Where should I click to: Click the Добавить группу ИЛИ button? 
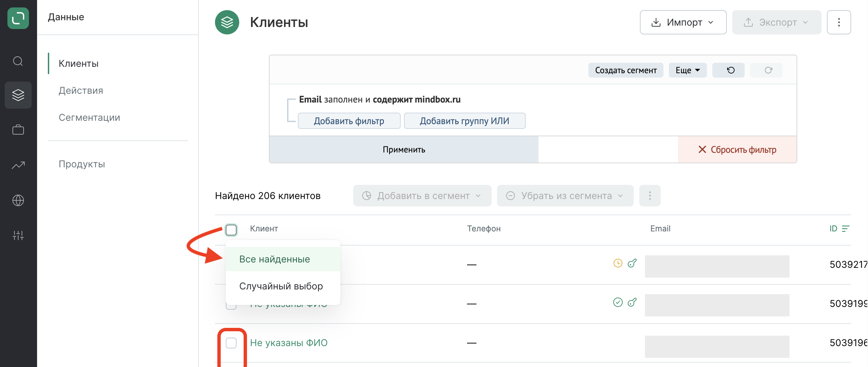465,121
